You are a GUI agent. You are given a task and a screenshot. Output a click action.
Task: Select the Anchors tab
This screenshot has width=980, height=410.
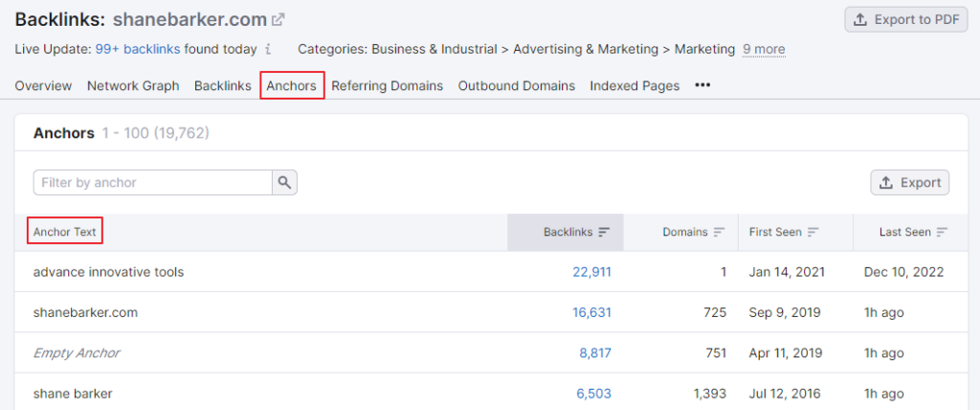pyautogui.click(x=291, y=86)
